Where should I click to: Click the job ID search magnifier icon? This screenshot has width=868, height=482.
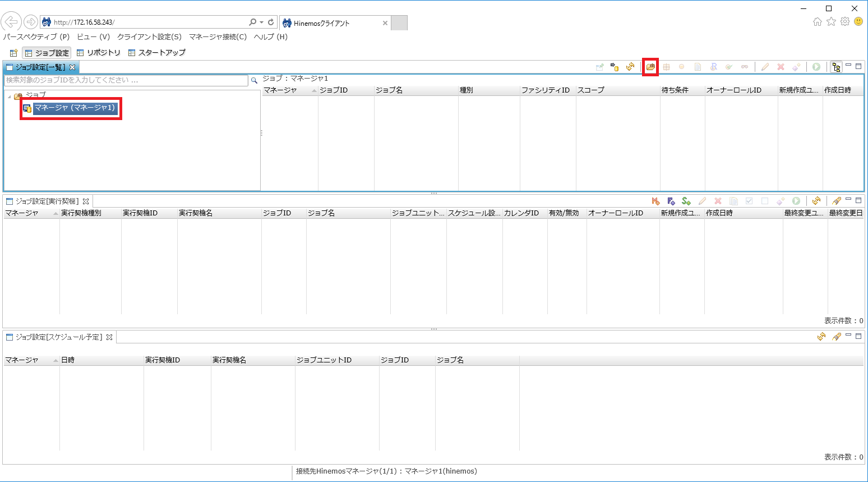[x=254, y=80]
